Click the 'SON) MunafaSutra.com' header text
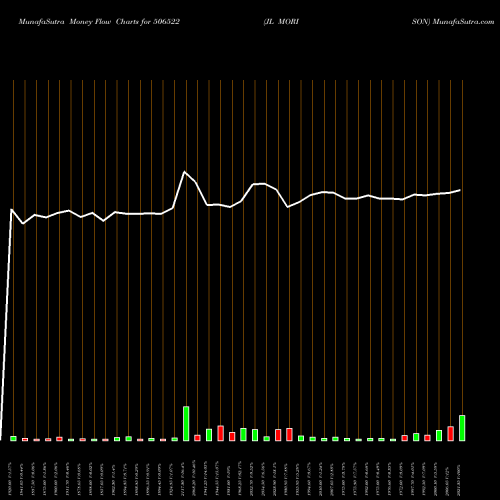Viewport: 500px width, 500px height. pyautogui.click(x=453, y=22)
